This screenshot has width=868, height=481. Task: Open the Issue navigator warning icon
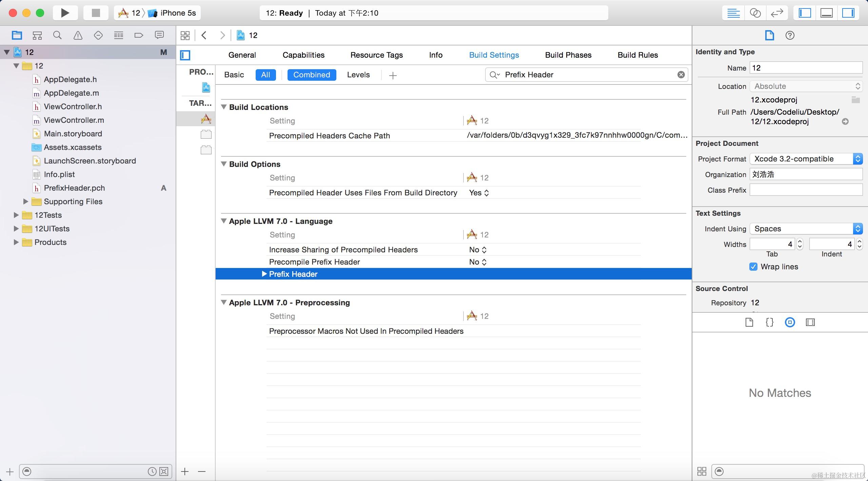78,35
